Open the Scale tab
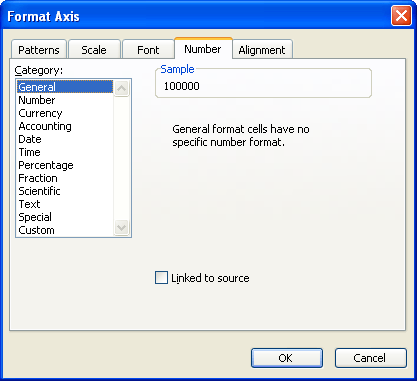Viewport: 417px width, 381px height. point(94,50)
